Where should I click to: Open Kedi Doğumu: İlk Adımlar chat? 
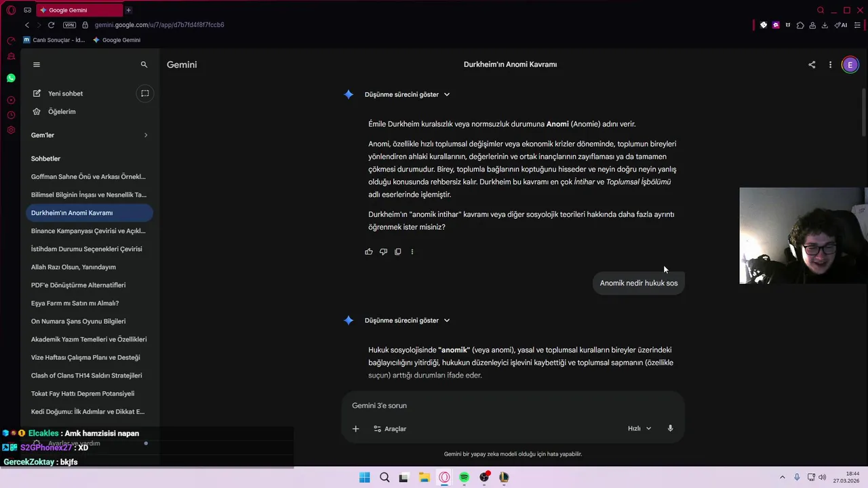(89, 411)
